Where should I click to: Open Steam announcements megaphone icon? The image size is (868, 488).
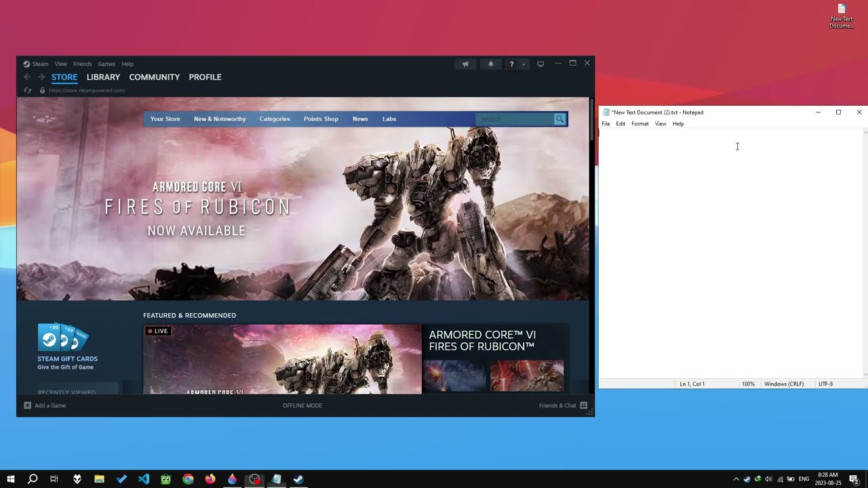click(x=465, y=64)
